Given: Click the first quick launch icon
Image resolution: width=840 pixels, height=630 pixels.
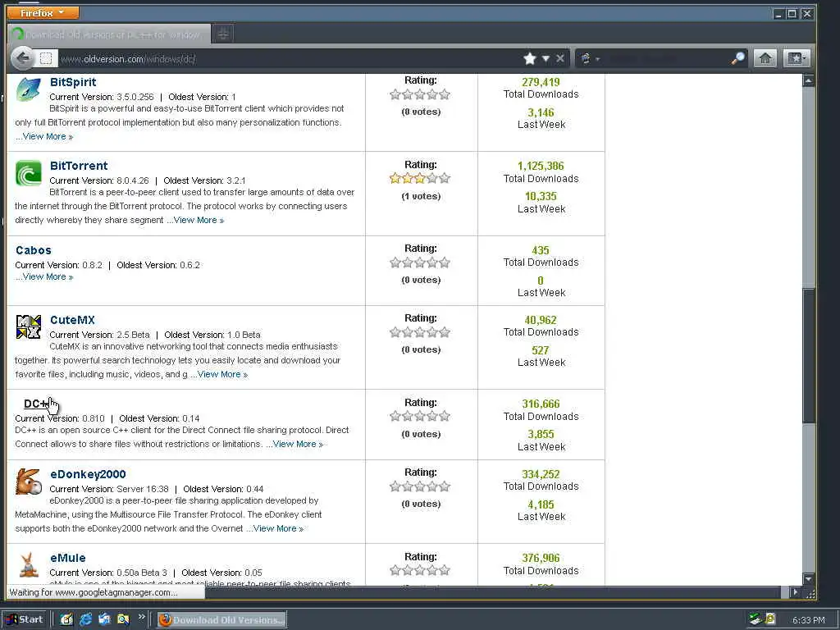Looking at the screenshot, I should click(66, 619).
